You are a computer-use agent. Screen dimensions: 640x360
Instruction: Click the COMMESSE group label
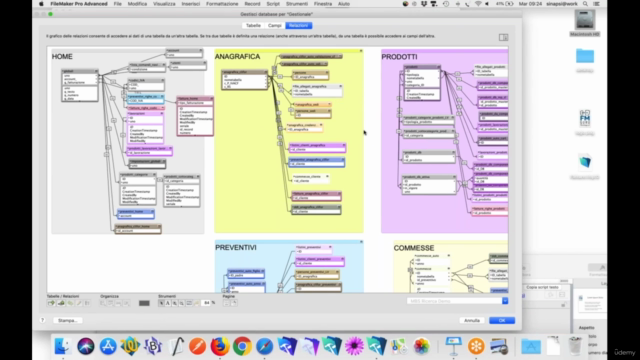414,248
